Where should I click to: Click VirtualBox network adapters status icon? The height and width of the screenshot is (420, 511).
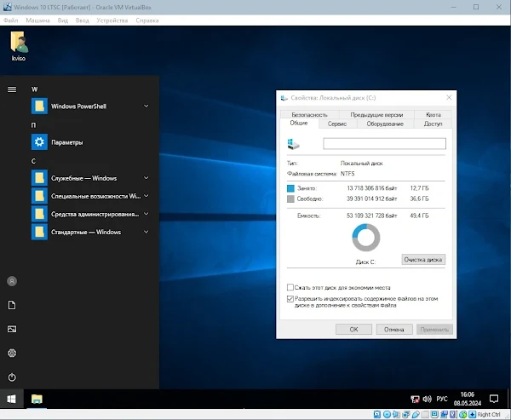(x=405, y=414)
